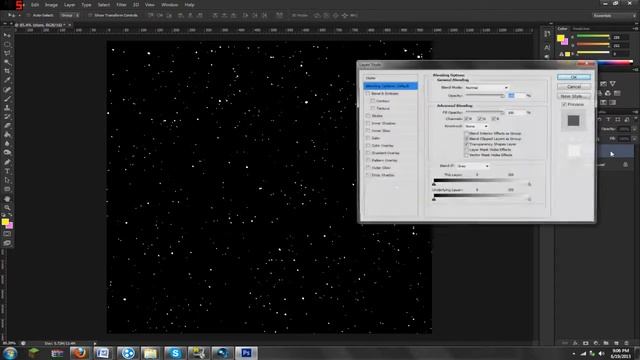This screenshot has height=360, width=640.
Task: Click the Opacity slider in General Blending
Action: click(x=485, y=96)
